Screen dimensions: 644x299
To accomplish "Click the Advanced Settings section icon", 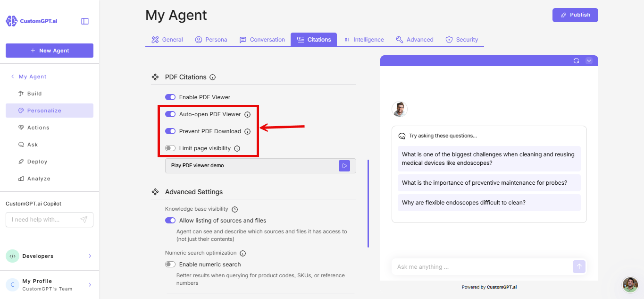I will point(155,192).
